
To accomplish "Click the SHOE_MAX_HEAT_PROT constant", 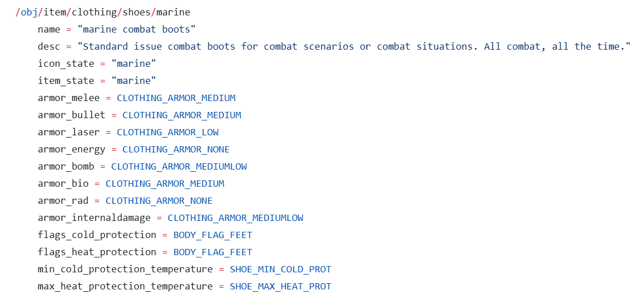I will pos(280,287).
